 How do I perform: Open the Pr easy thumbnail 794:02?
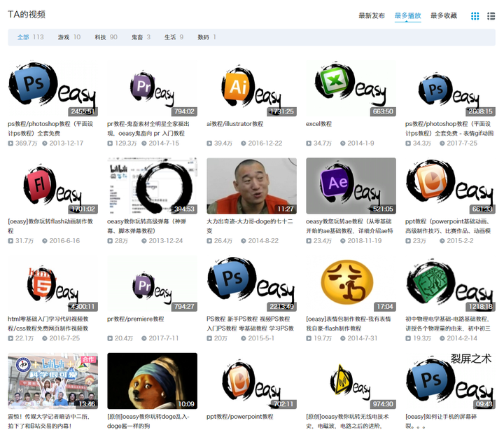[153, 88]
